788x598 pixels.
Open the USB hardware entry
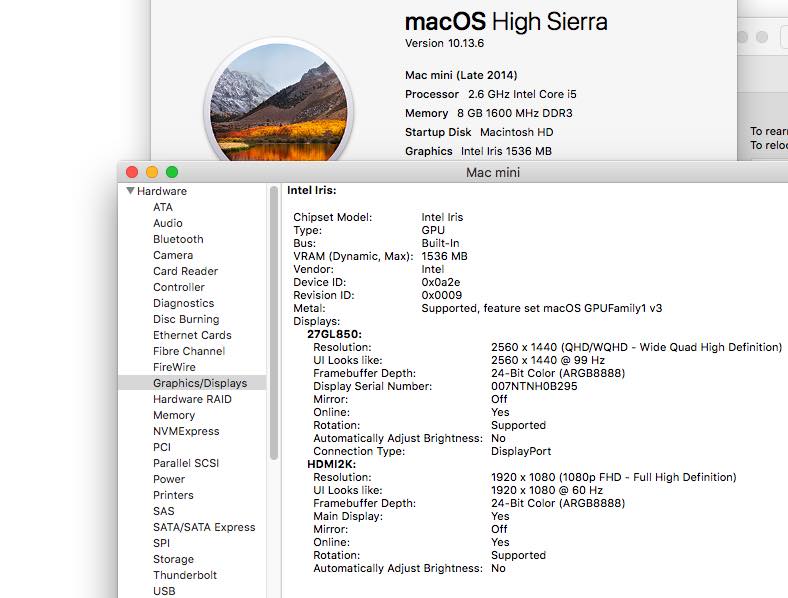[x=164, y=591]
